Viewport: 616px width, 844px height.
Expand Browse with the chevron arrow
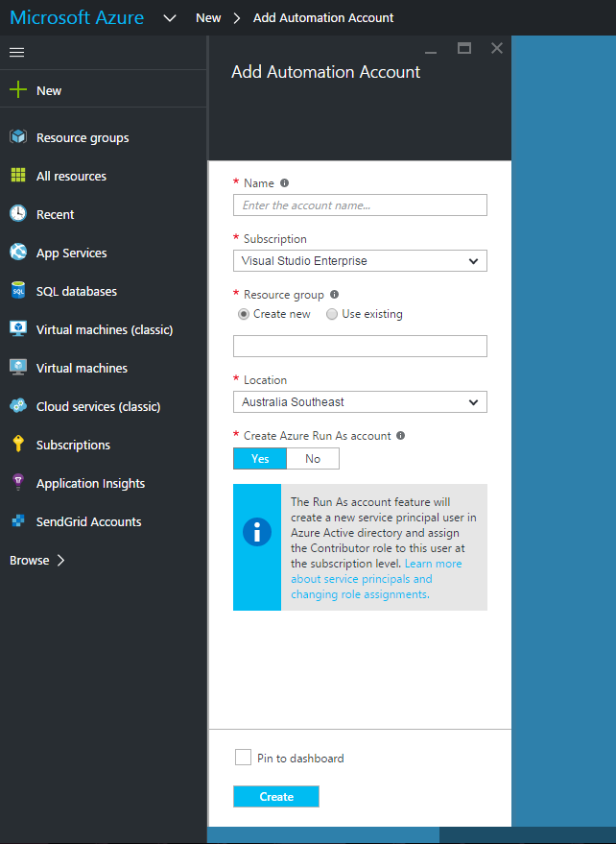61,561
